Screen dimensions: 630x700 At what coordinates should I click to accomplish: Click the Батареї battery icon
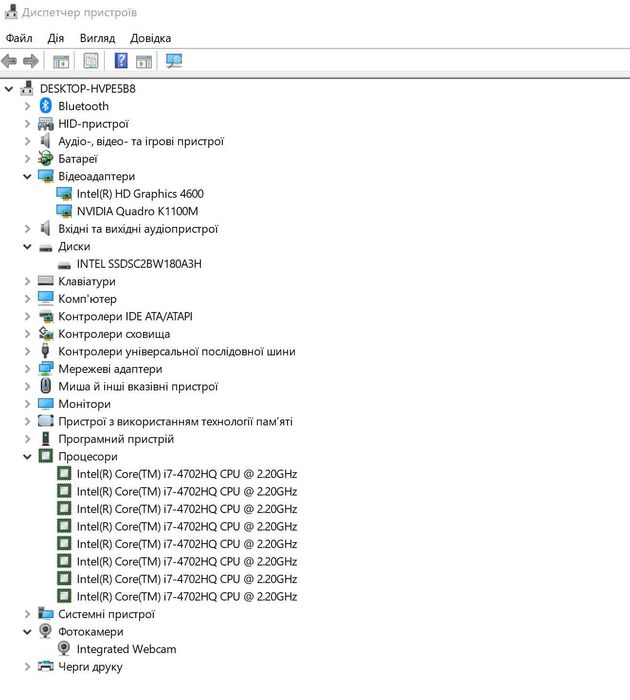(x=46, y=158)
